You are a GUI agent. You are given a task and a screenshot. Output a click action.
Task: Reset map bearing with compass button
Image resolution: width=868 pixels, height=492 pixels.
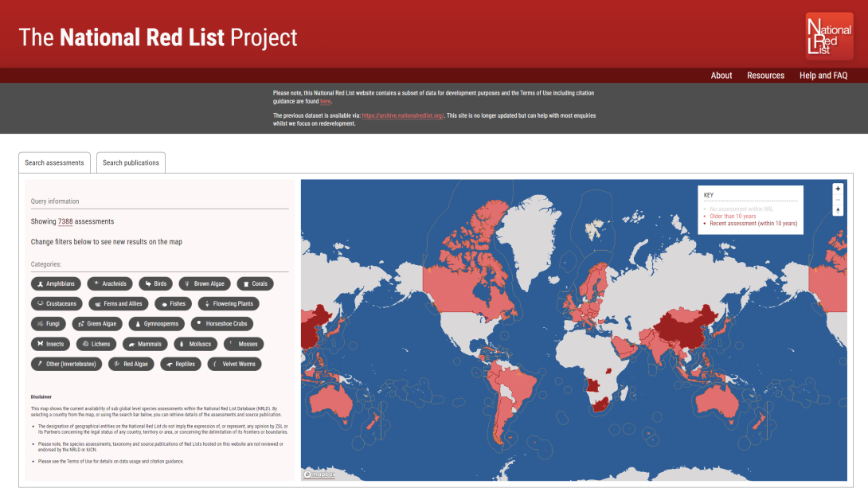coord(838,210)
